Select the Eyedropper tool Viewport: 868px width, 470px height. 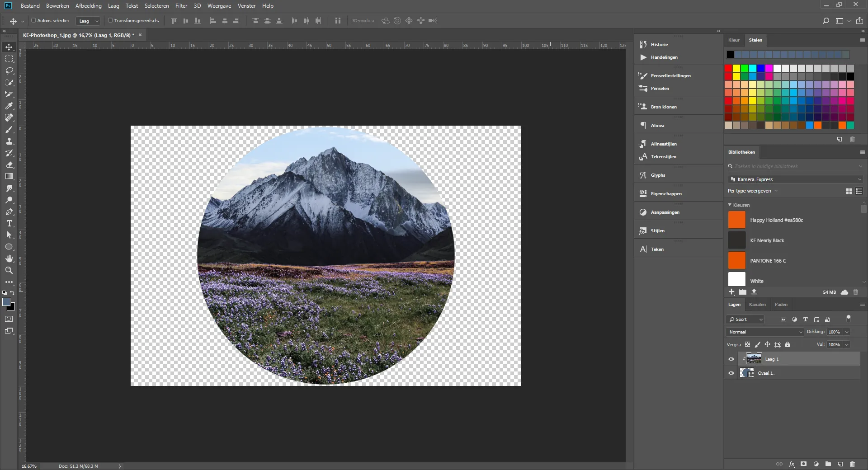[x=9, y=106]
